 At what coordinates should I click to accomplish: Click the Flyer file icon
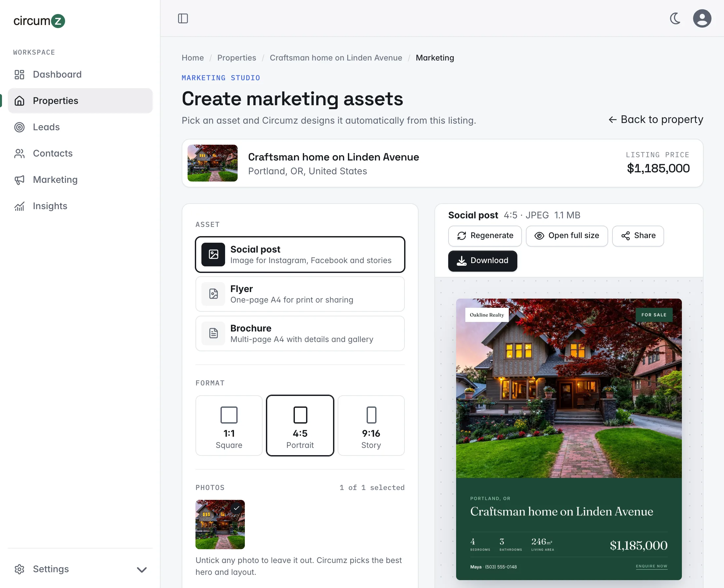213,294
